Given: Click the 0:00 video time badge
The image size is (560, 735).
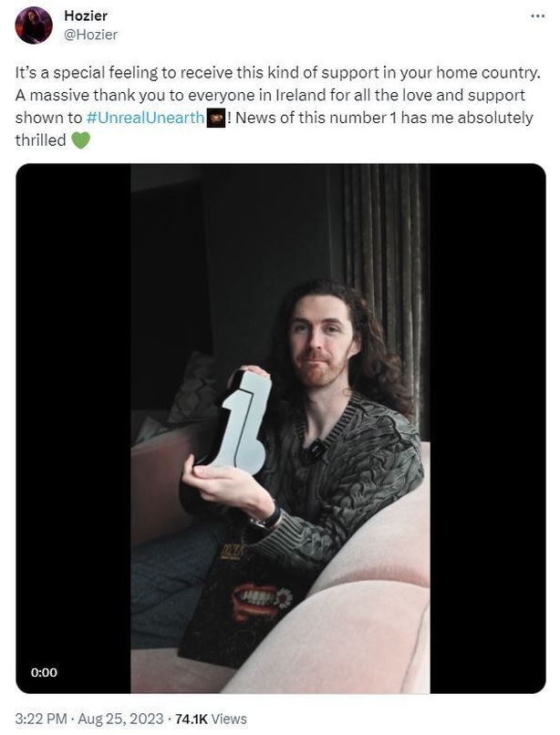Looking at the screenshot, I should (x=44, y=672).
